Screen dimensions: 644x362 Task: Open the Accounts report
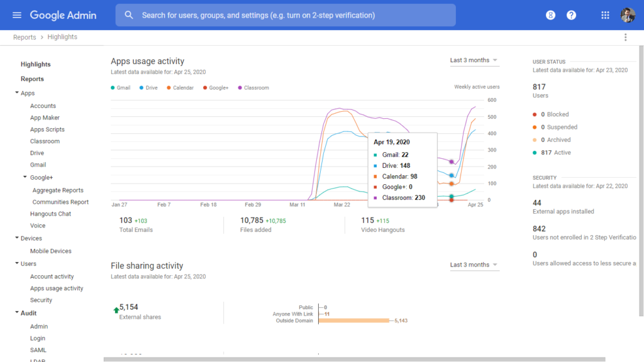[43, 106]
